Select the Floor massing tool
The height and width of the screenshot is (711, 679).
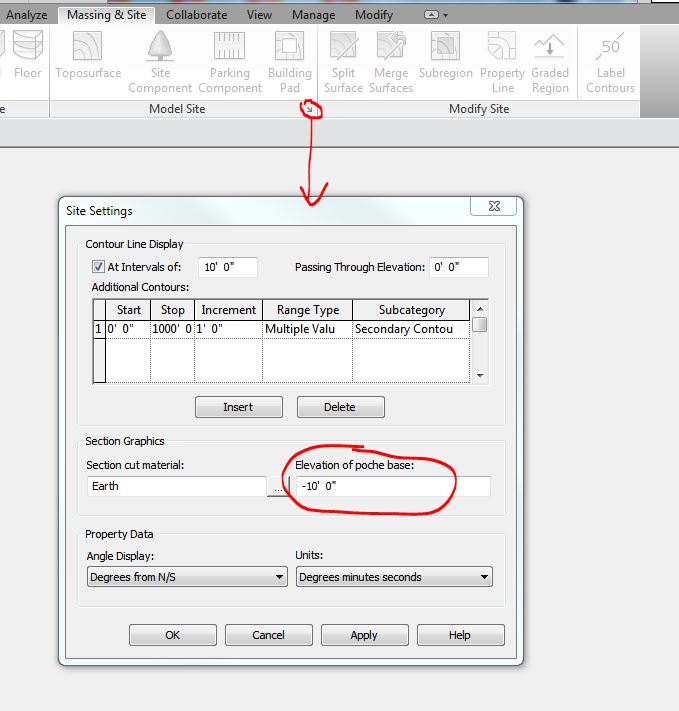[x=28, y=55]
